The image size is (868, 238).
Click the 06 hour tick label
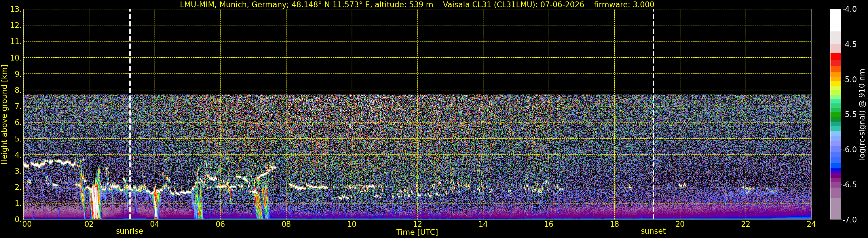click(x=220, y=224)
